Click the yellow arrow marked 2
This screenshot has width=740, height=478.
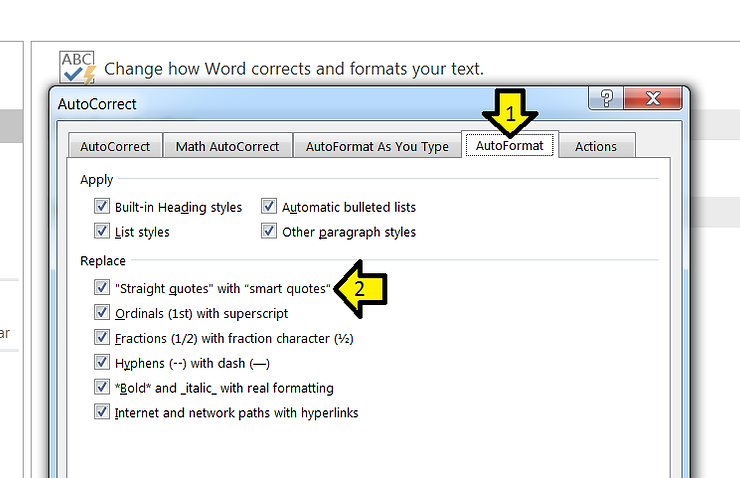click(x=363, y=289)
